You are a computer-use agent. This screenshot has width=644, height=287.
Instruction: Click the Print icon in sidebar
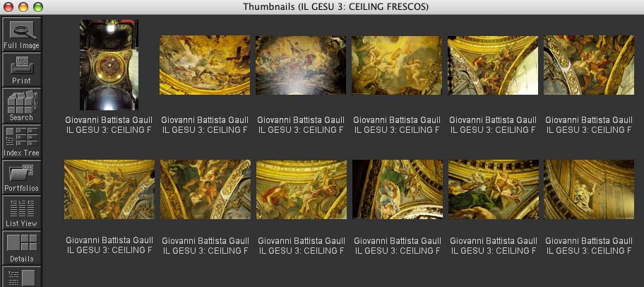(x=21, y=70)
